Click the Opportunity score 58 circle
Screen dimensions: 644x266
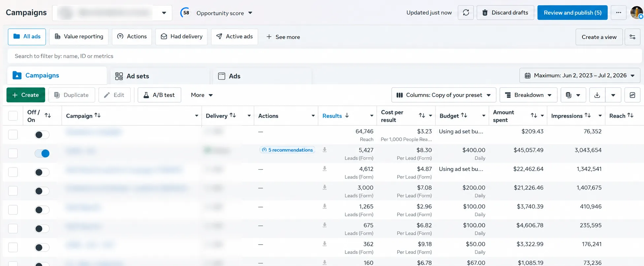186,13
